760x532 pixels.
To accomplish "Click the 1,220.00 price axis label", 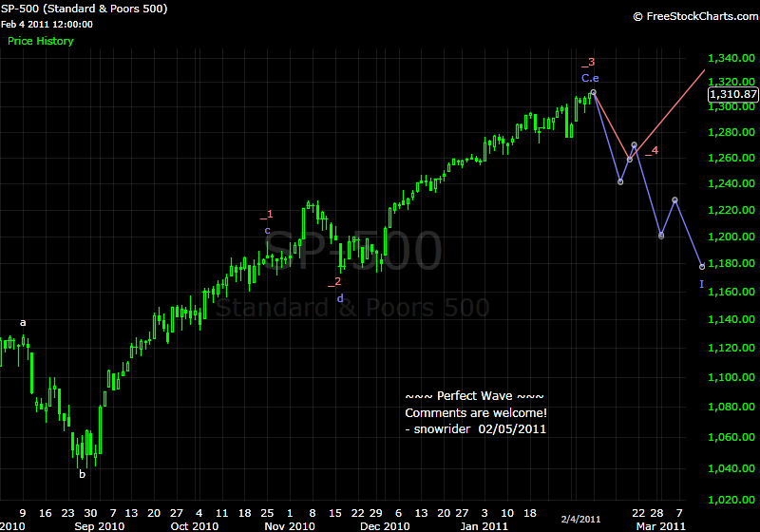I will [x=731, y=210].
